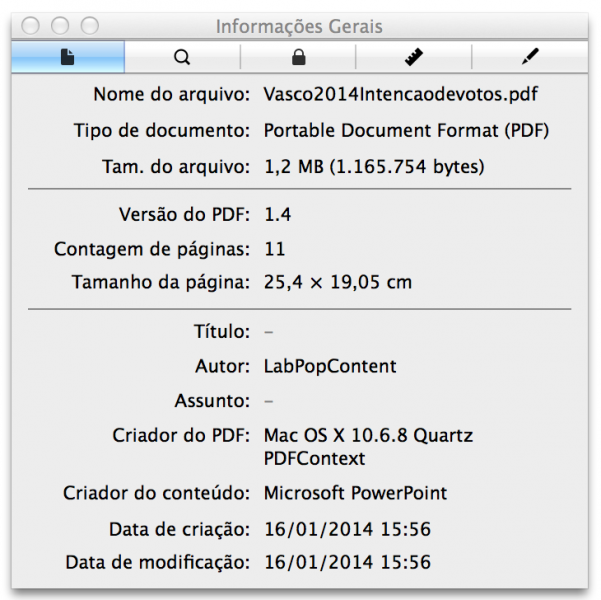Click the page count value 11
601x600 pixels.
(x=275, y=248)
